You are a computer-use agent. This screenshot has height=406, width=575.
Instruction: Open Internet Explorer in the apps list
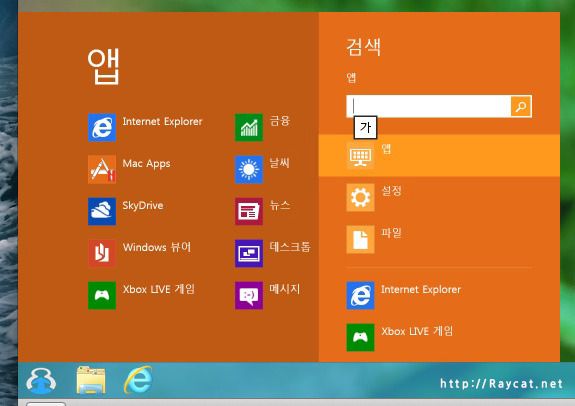tap(102, 127)
